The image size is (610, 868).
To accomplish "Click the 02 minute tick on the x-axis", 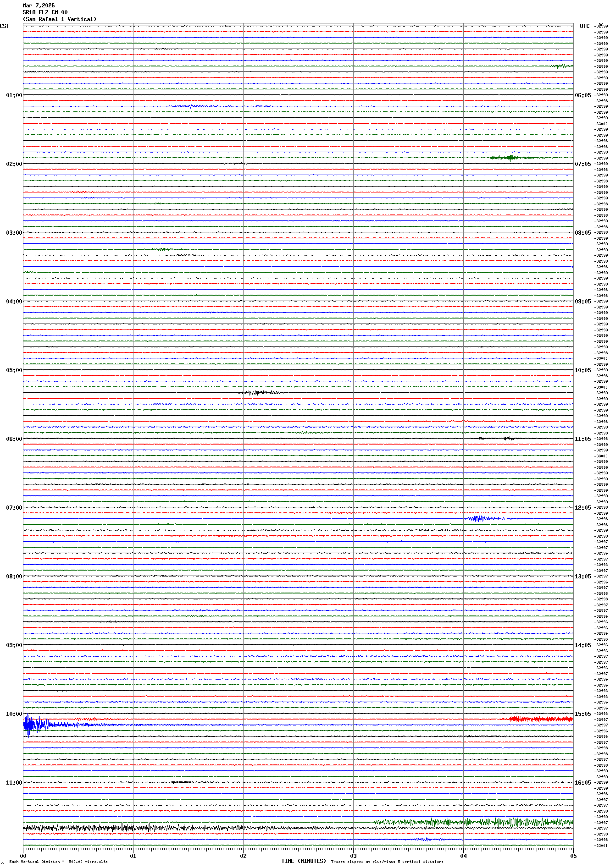I will pos(243,856).
